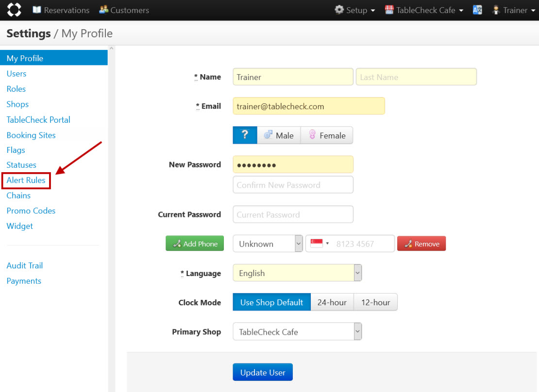Click the Settings breadcrumb heading
Image resolution: width=539 pixels, height=392 pixels.
29,33
